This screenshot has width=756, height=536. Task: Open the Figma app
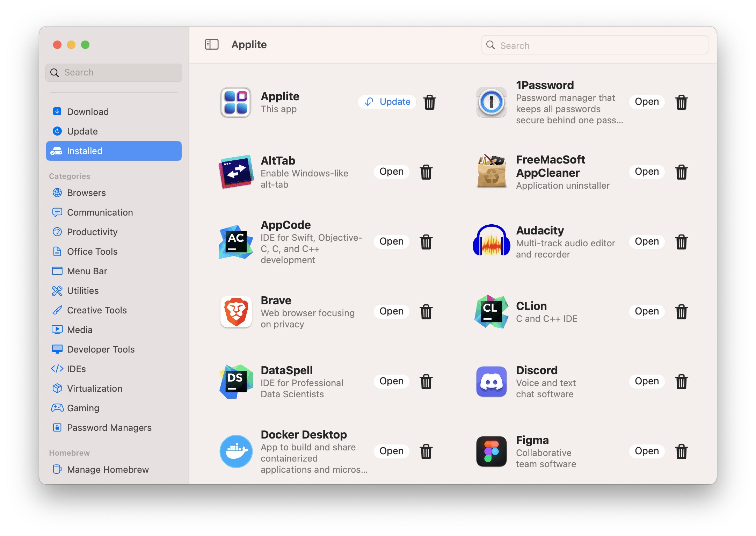(646, 451)
